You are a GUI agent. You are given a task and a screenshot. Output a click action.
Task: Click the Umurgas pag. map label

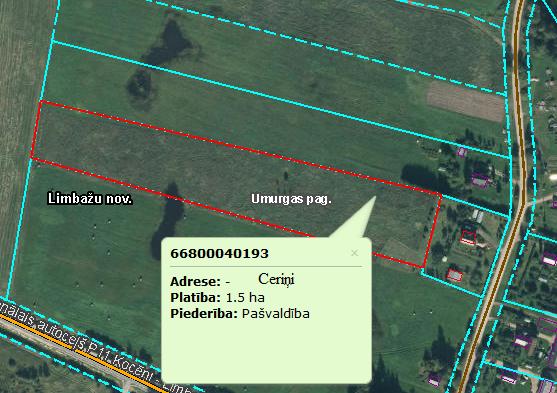[x=291, y=199]
